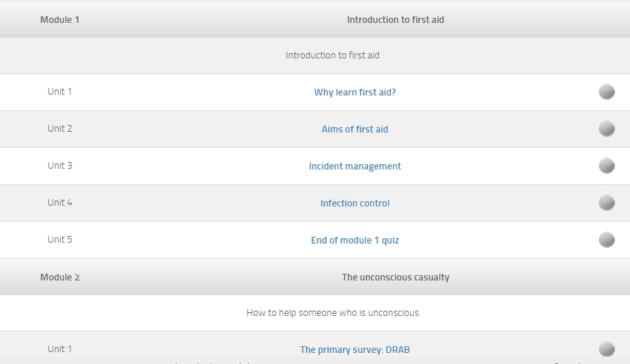This screenshot has height=364, width=630.
Task: Click the End of module 1 quiz status circle
Action: click(606, 240)
